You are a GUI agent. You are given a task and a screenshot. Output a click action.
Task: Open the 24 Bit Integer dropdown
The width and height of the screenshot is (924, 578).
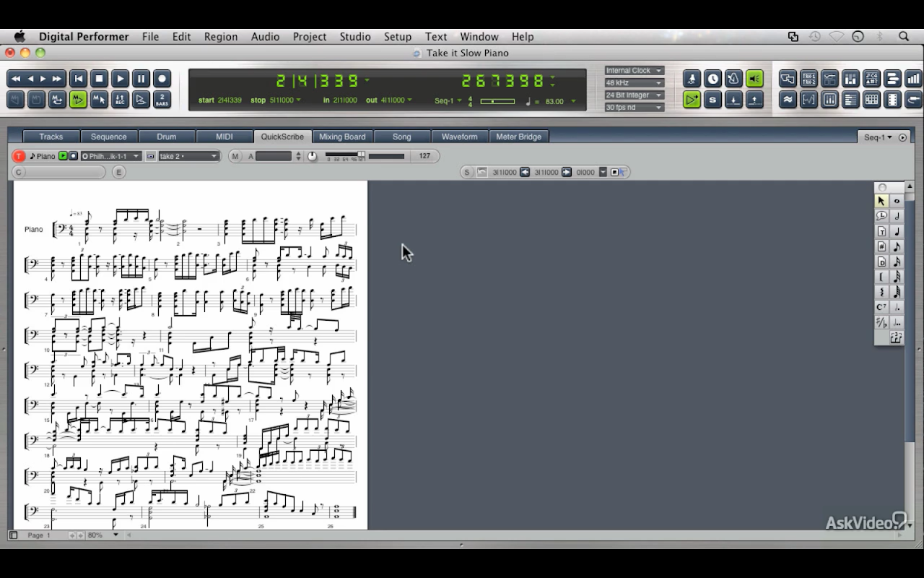tap(635, 95)
